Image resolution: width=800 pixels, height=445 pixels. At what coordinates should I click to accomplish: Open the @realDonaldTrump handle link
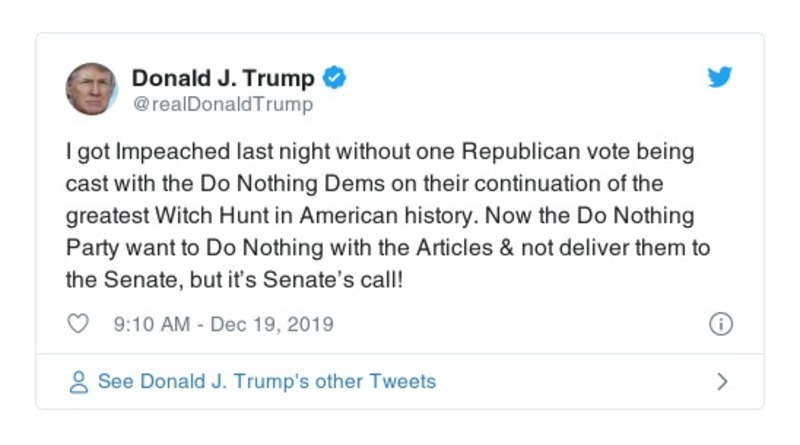tap(222, 104)
